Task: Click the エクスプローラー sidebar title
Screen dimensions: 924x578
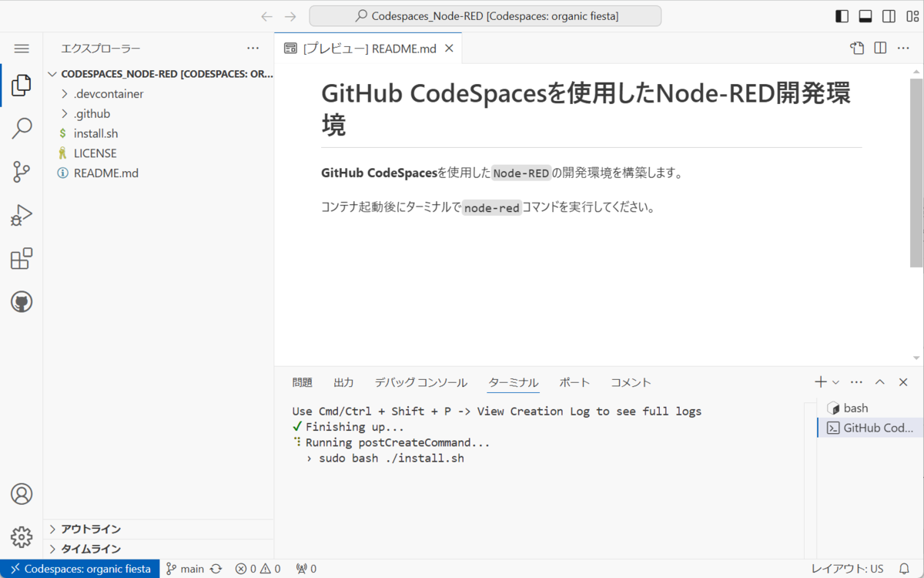Action: [x=101, y=49]
